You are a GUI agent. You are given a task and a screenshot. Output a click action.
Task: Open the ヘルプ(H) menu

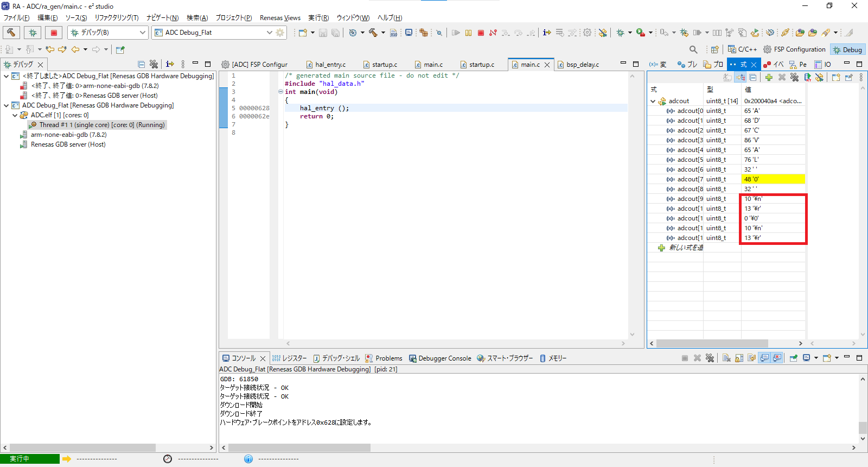click(390, 18)
